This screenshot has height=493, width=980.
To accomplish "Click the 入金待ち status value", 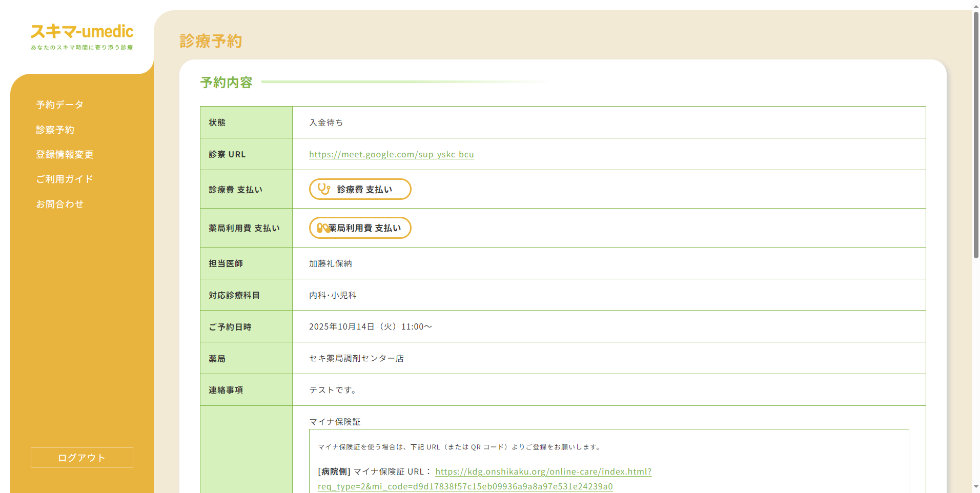I will click(326, 122).
